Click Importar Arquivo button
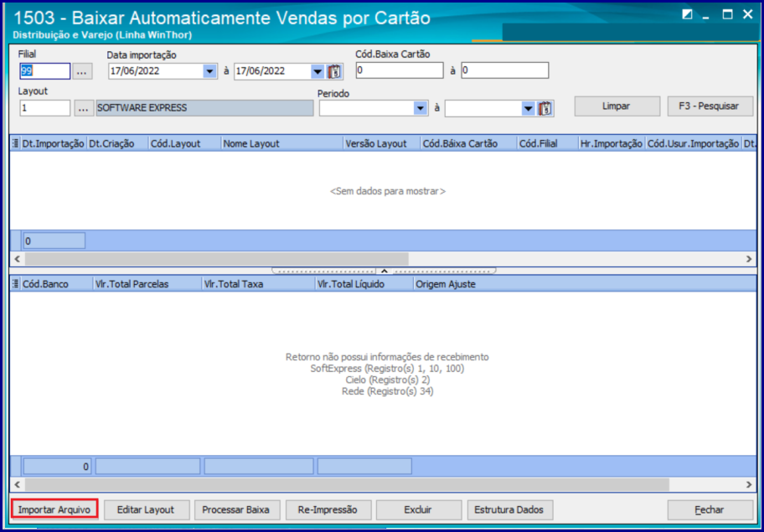This screenshot has width=764, height=532. point(54,510)
